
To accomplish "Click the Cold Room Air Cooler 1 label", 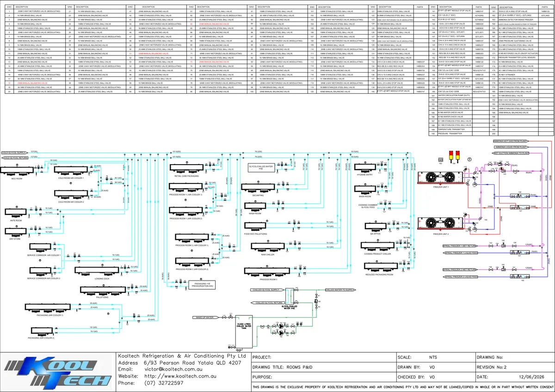I will point(71,178).
